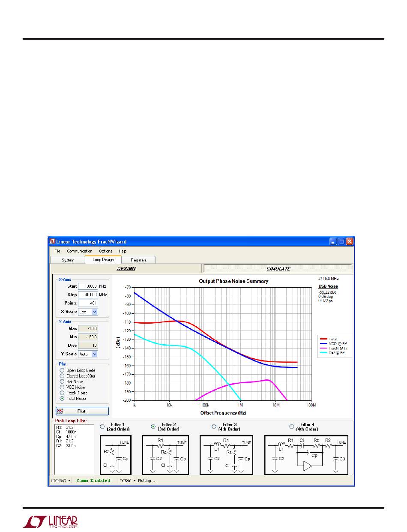This screenshot has width=407, height=532.
Task: Click the graph icon on the Plot! button
Action: pos(60,411)
